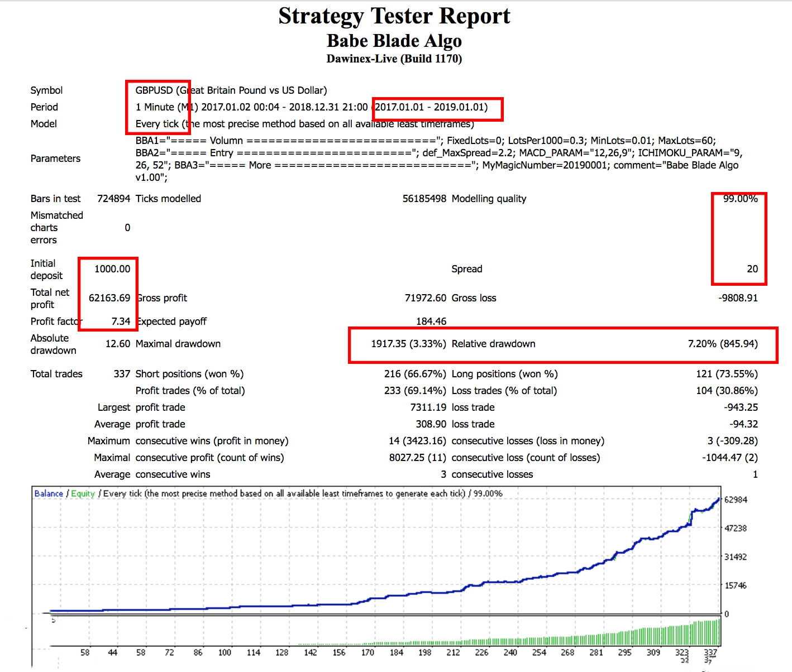The width and height of the screenshot is (792, 672).
Task: Select modelling quality '99.00%' value
Action: pos(741,199)
